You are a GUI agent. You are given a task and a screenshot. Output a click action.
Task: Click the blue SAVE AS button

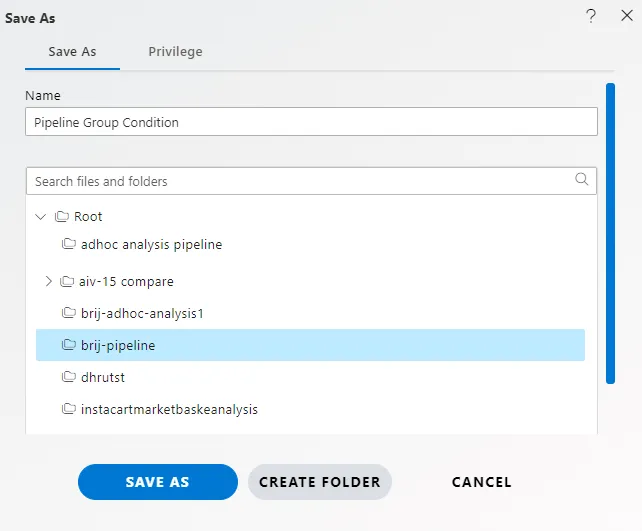[x=158, y=482]
